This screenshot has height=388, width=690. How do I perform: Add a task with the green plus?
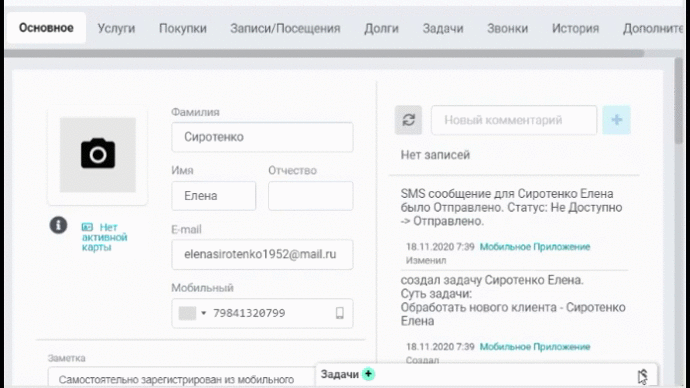pyautogui.click(x=368, y=374)
